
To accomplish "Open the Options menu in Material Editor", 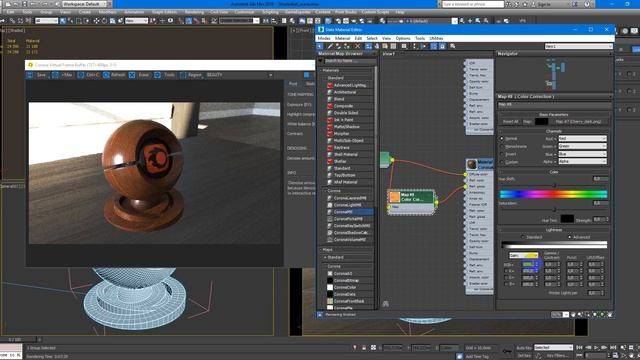I will point(403,38).
